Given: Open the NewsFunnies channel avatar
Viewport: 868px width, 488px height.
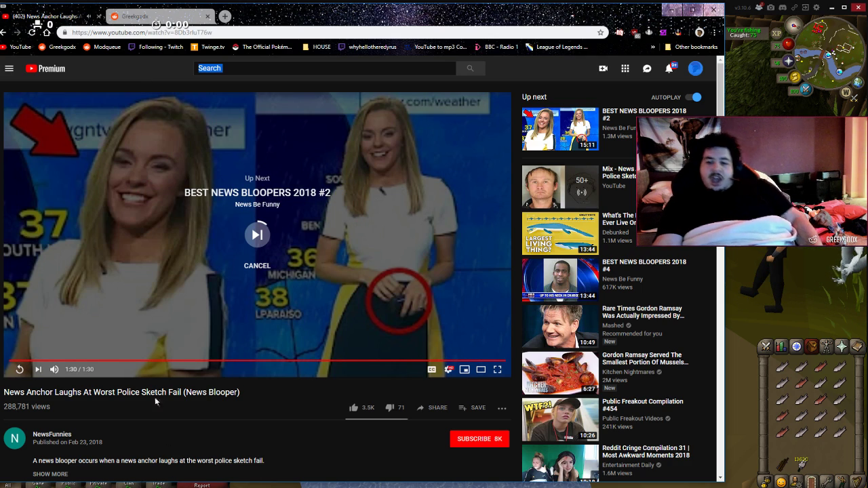Looking at the screenshot, I should pos(14,439).
